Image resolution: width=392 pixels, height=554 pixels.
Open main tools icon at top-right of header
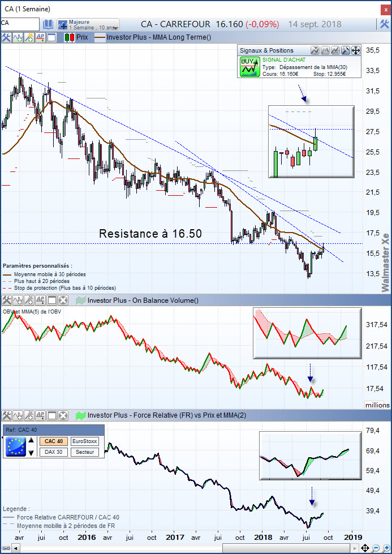click(x=384, y=24)
